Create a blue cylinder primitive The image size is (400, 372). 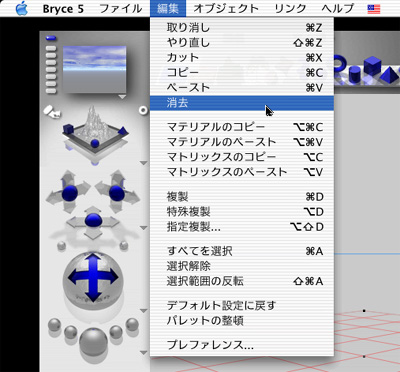[356, 74]
